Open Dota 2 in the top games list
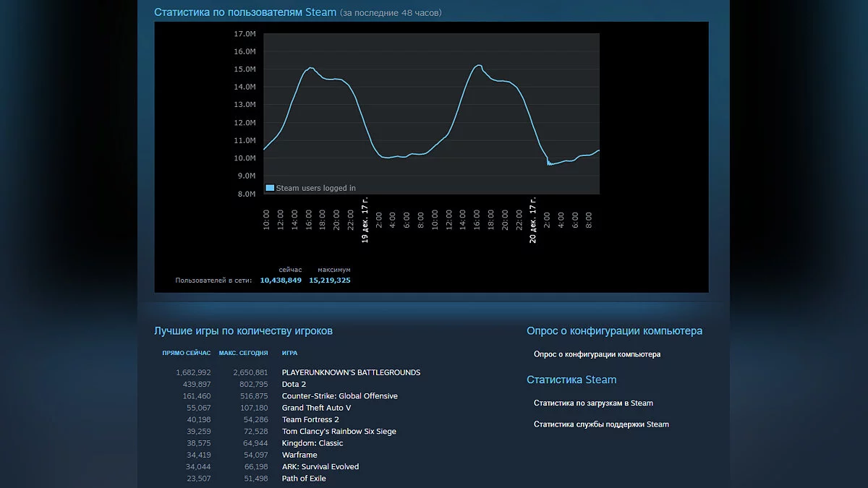Viewport: 868px width, 488px height. tap(294, 385)
